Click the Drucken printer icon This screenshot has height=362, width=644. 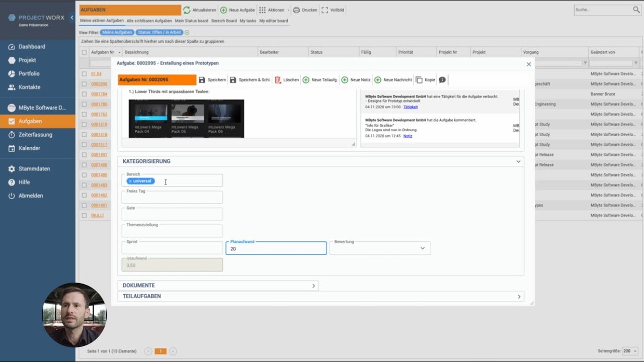click(x=296, y=10)
